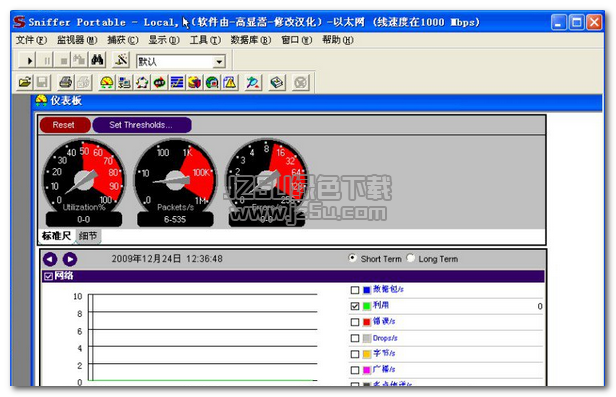
Task: Select the Long Term radio button
Action: click(x=411, y=258)
